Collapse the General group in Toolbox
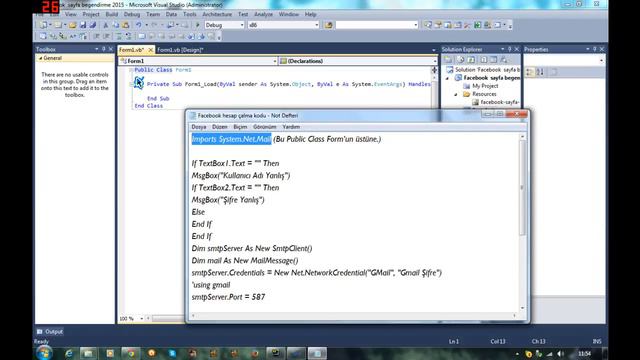Screen dimensions: 640x360 coord(40,58)
